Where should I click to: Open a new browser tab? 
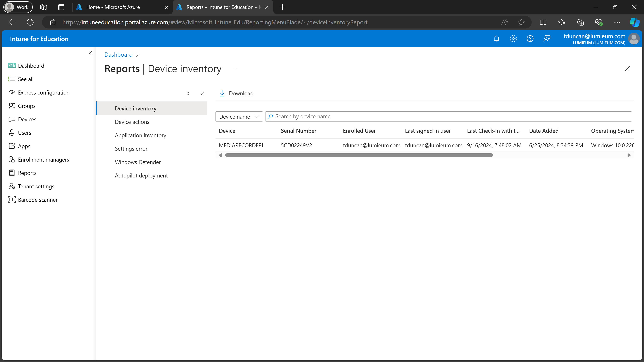(282, 7)
